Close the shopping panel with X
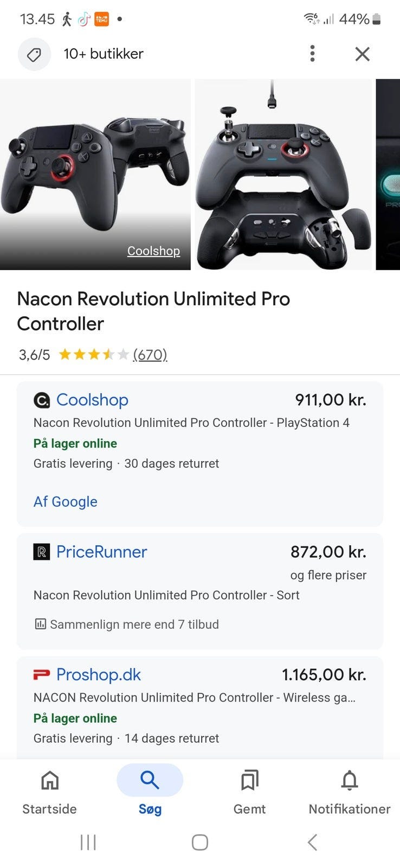Screen dimensions: 400x868 pyautogui.click(x=362, y=54)
